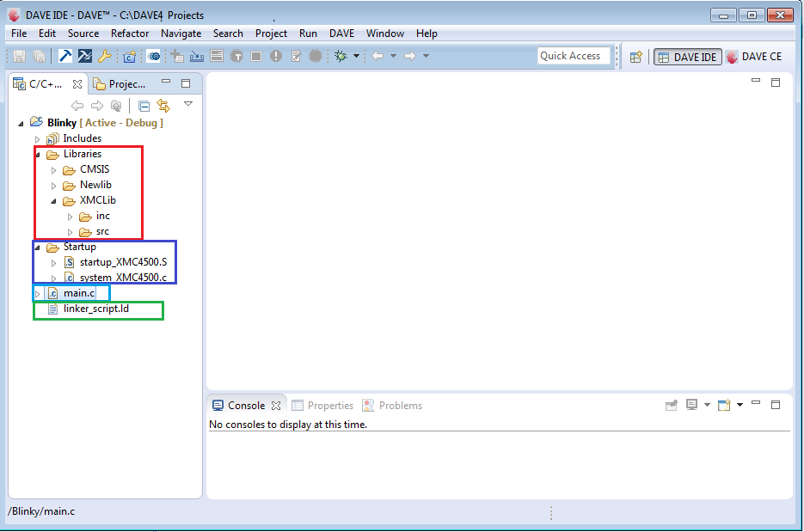
Task: Click the Pin Console icon
Action: click(672, 406)
